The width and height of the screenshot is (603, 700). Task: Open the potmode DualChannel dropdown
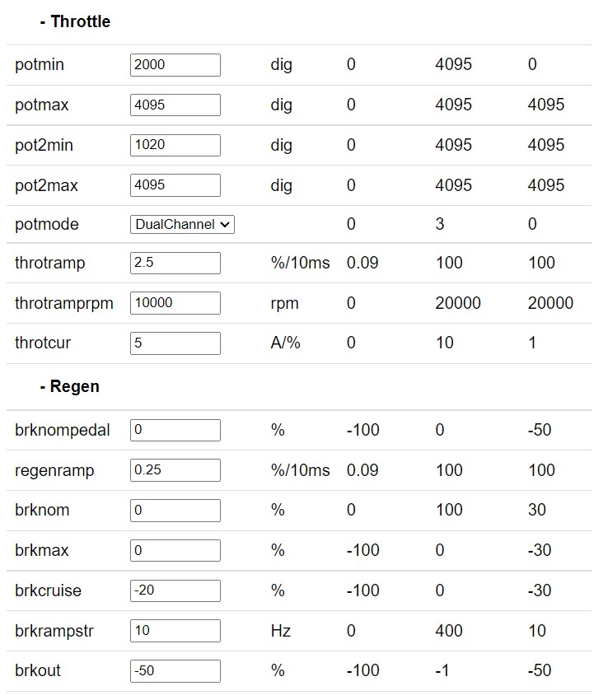[x=182, y=224]
